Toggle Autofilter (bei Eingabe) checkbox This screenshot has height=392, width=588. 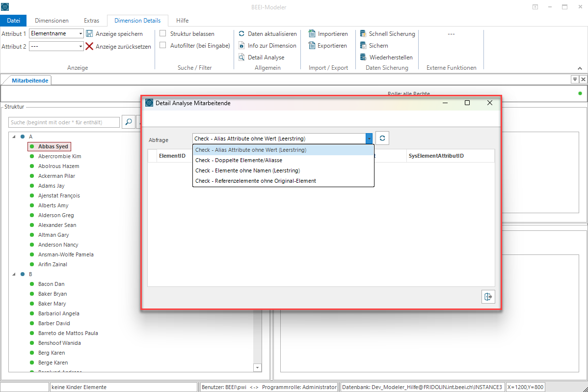pyautogui.click(x=163, y=45)
